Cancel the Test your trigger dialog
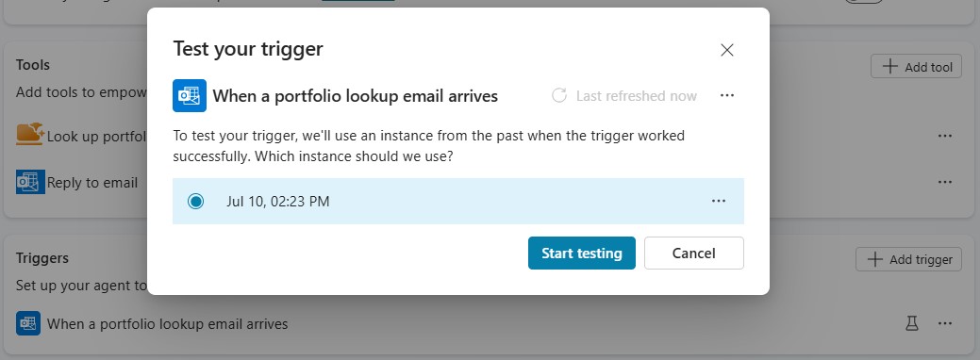This screenshot has width=980, height=360. click(x=694, y=254)
